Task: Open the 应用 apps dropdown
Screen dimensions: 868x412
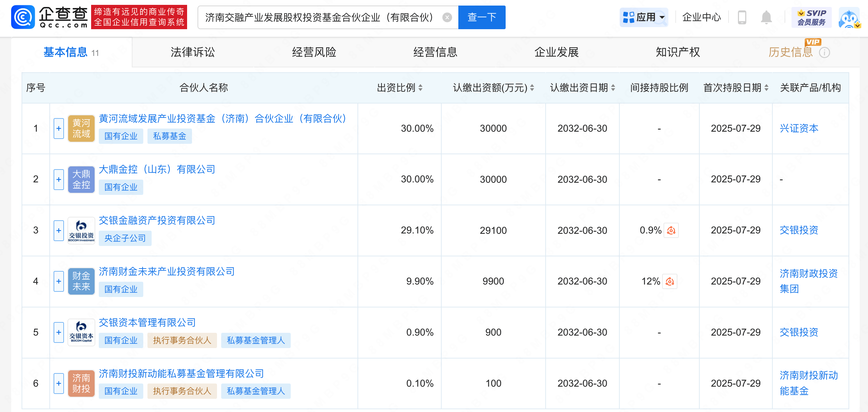Action: tap(644, 17)
